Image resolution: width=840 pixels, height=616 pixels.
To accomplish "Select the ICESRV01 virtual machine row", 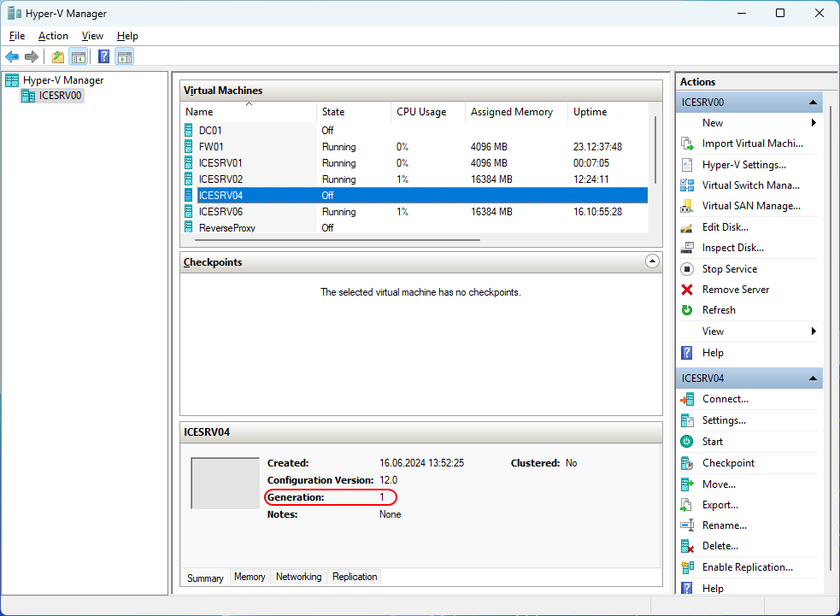I will pyautogui.click(x=414, y=163).
